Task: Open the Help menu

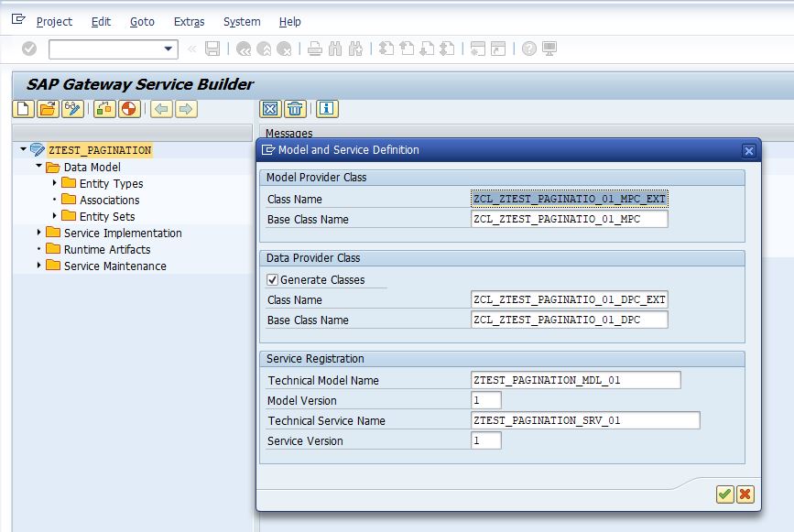Action: 289,22
